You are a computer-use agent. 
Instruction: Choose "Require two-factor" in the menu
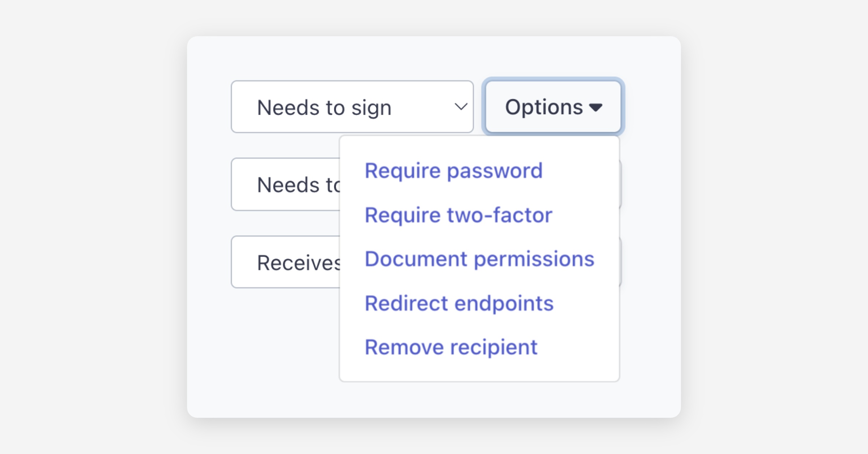(458, 215)
